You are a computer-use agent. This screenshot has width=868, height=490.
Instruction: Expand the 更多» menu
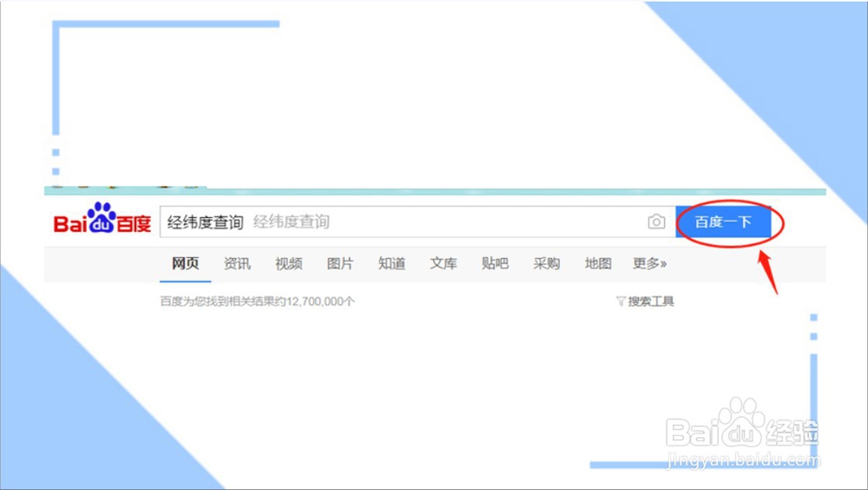[650, 263]
